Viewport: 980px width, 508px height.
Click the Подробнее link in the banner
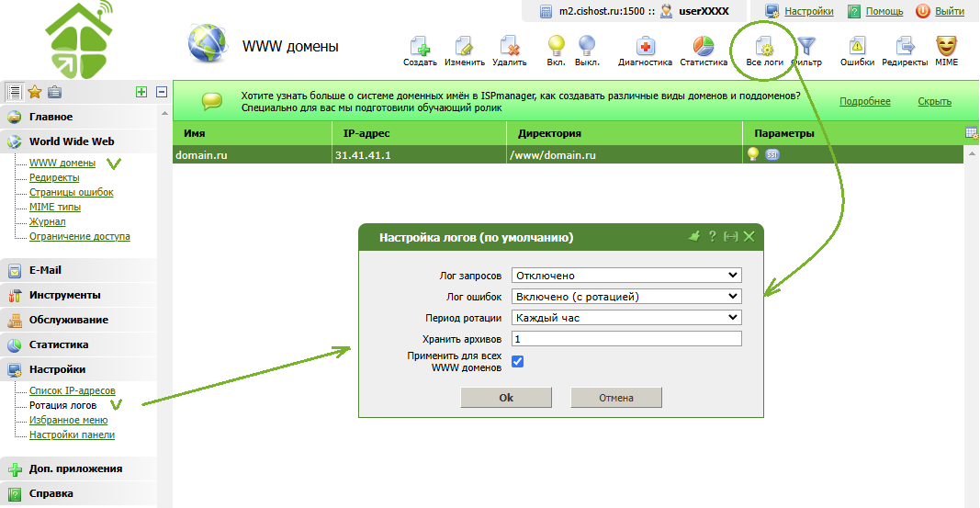(864, 102)
